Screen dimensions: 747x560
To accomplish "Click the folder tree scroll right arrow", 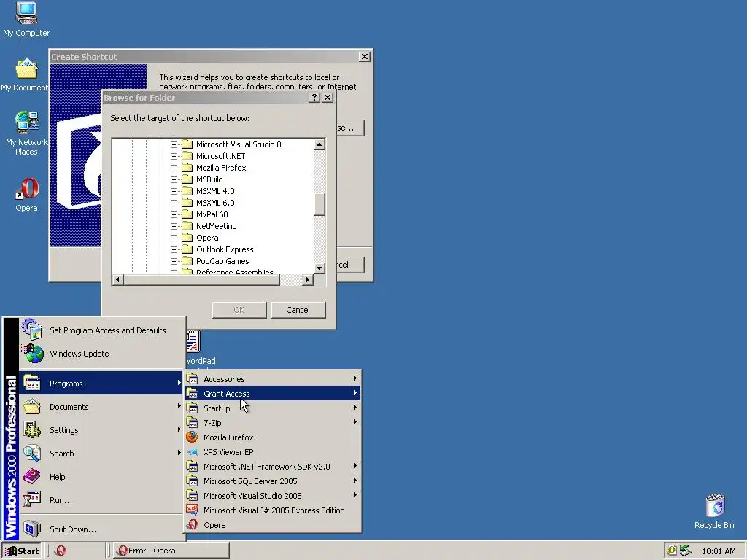I will [308, 279].
